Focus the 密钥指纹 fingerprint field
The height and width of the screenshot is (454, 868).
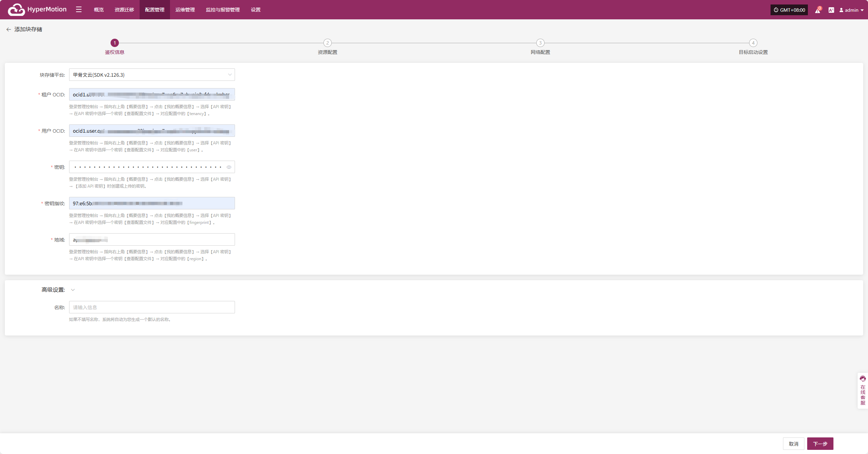pos(152,203)
